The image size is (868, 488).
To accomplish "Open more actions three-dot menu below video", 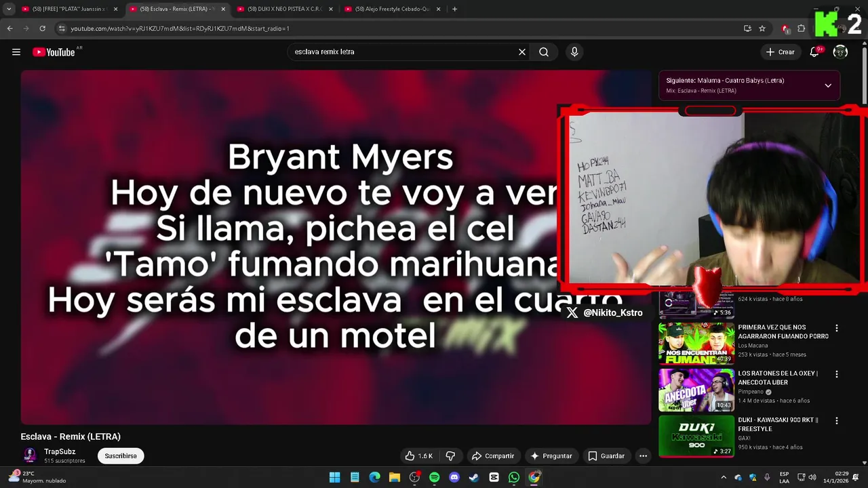I will tap(643, 456).
